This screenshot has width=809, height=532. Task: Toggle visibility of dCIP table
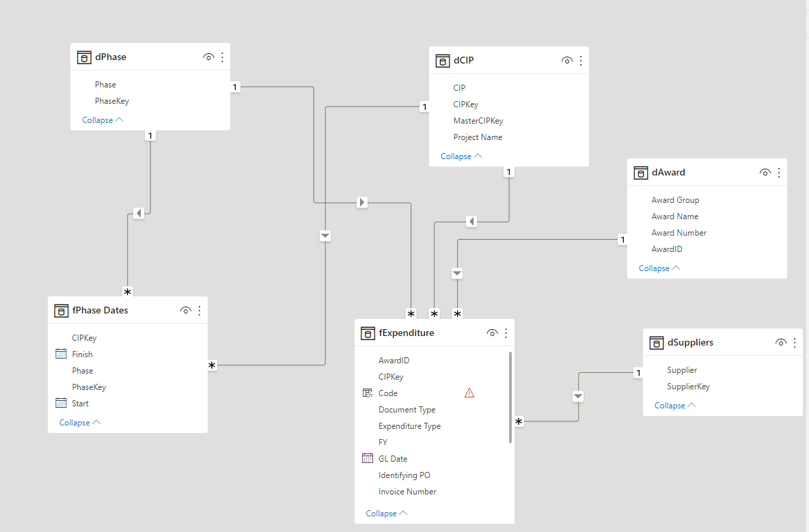tap(567, 61)
